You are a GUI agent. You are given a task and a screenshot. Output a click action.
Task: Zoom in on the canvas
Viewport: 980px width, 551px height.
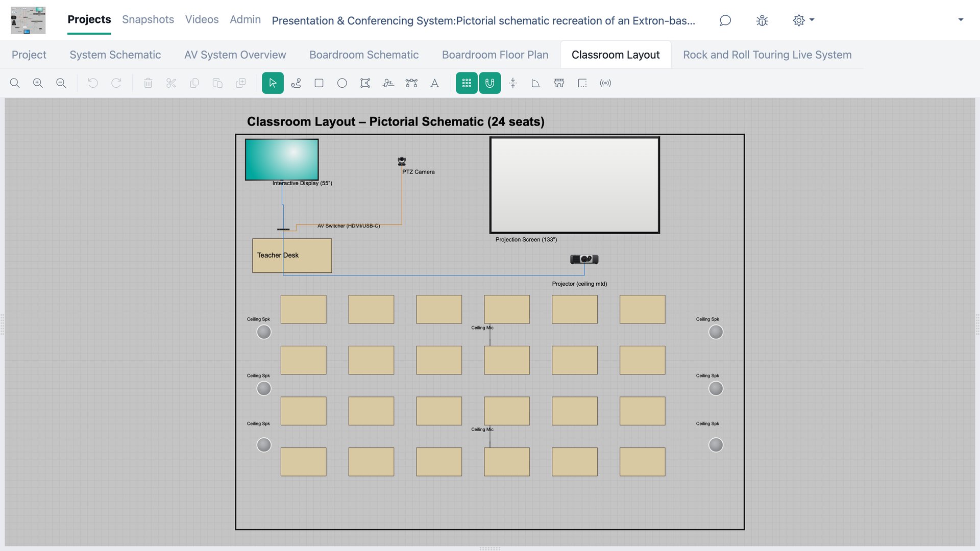point(38,83)
